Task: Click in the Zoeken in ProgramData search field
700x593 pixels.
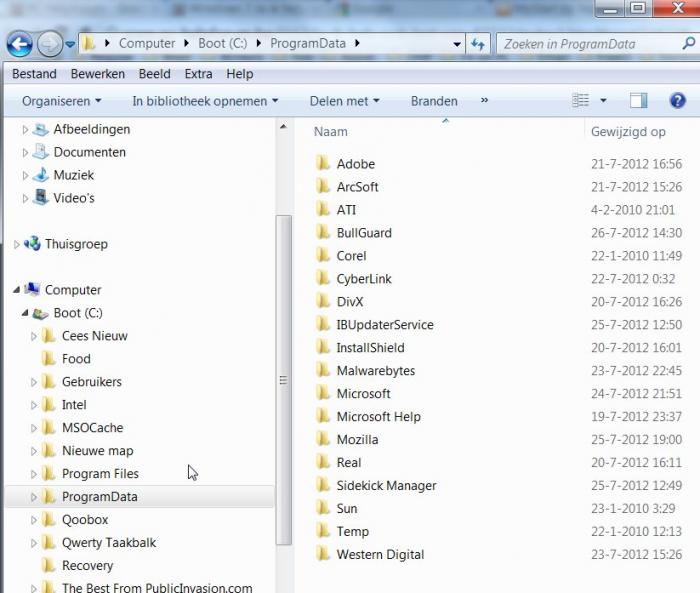Action: [589, 44]
